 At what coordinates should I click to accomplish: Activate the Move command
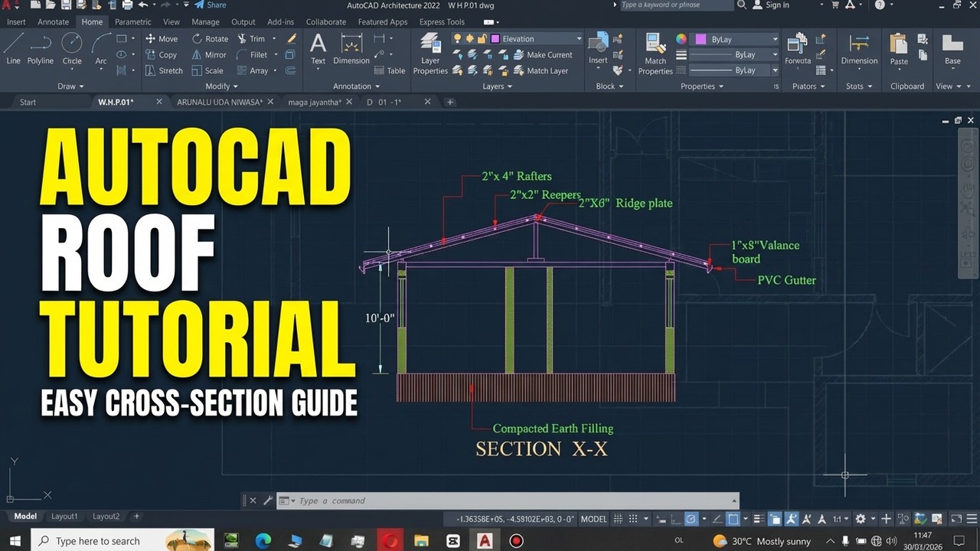(162, 39)
